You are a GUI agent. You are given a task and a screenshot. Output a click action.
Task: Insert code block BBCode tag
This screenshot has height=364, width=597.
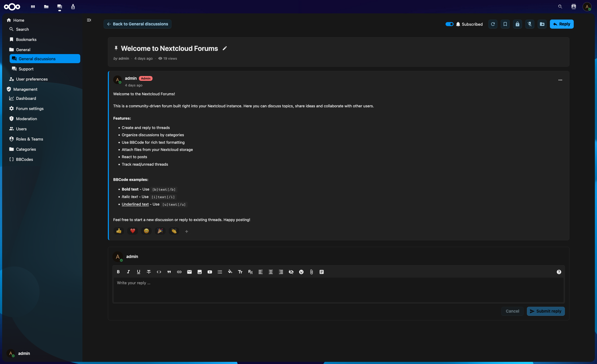pos(159,272)
